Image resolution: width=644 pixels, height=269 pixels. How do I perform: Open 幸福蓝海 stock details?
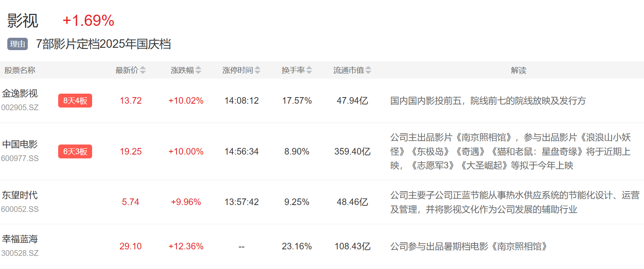(20, 239)
